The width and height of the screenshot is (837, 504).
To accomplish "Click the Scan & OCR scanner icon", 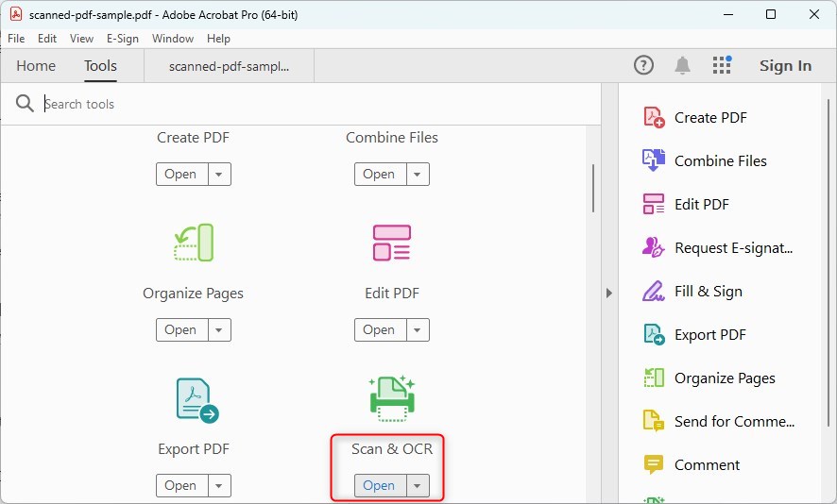I will [x=392, y=399].
